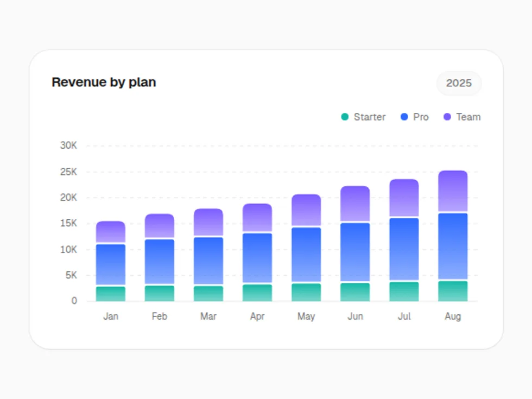Click the May Starter green segment
Viewport: 532px width, 399px height.
306,293
